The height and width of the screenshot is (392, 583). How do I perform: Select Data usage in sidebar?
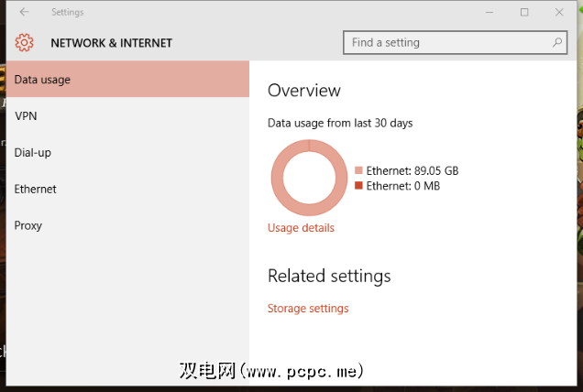(x=126, y=80)
